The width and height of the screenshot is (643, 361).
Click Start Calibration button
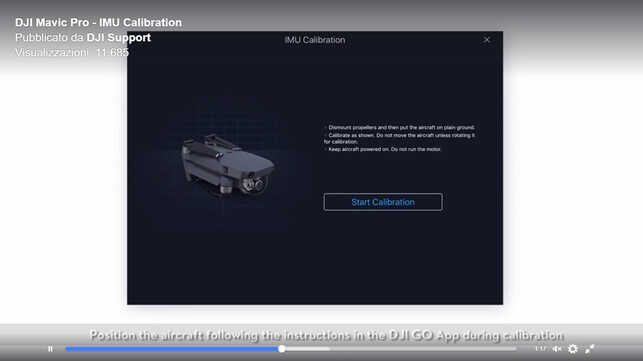[x=383, y=202]
